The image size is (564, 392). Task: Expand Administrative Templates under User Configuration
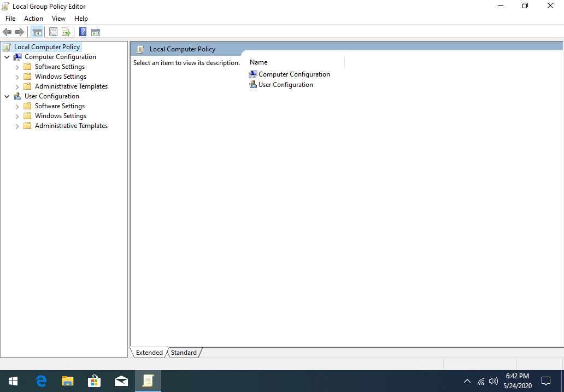tap(17, 125)
